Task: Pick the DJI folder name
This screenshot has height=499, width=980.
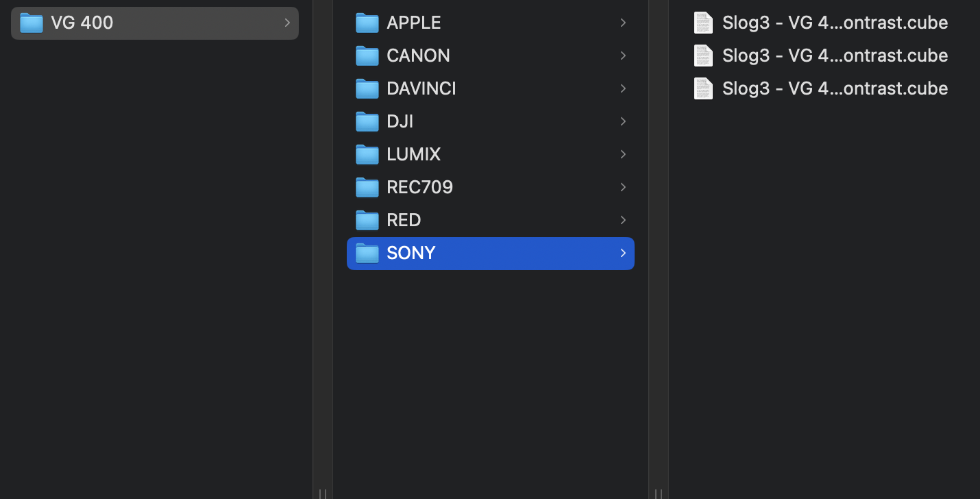Action: (x=400, y=121)
